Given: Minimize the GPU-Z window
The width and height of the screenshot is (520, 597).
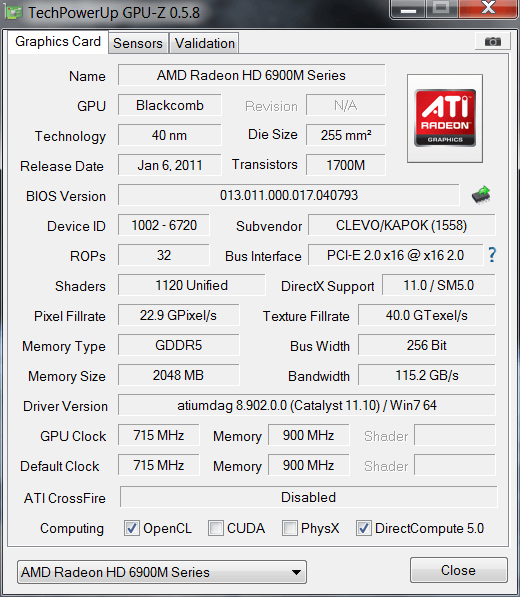Looking at the screenshot, I should point(408,9).
